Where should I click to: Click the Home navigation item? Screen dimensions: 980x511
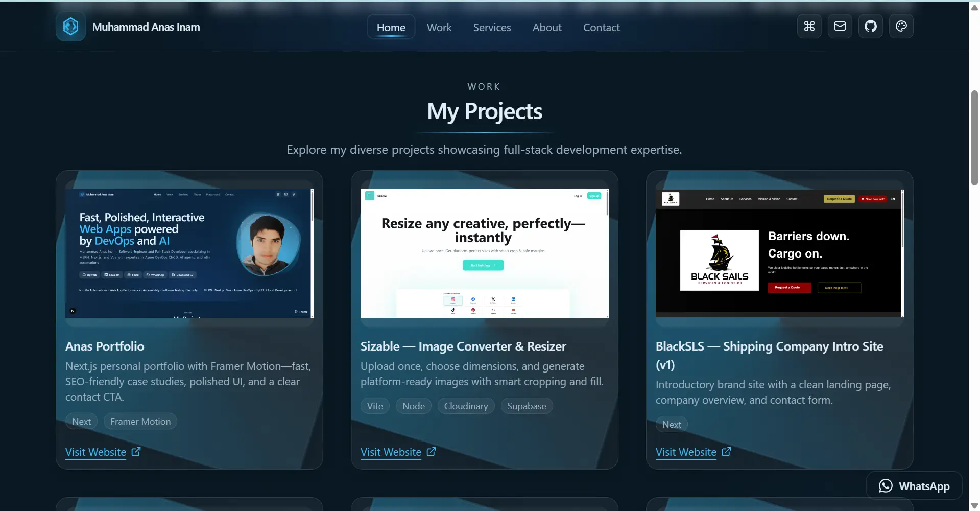(391, 27)
